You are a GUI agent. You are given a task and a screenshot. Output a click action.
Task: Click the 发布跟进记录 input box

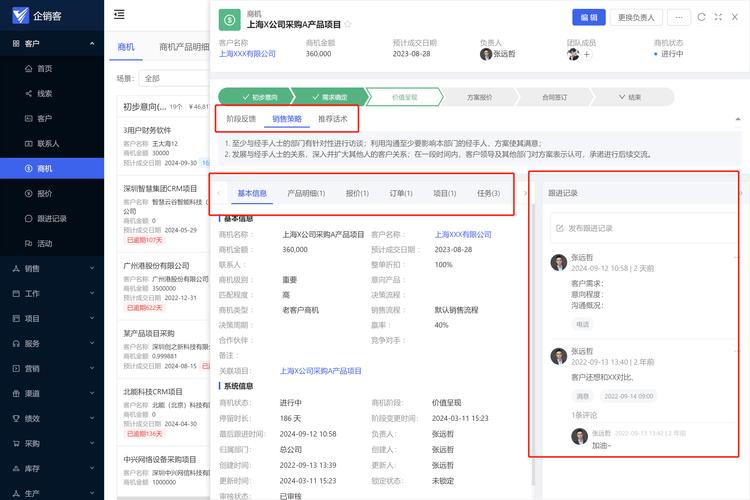tap(640, 228)
